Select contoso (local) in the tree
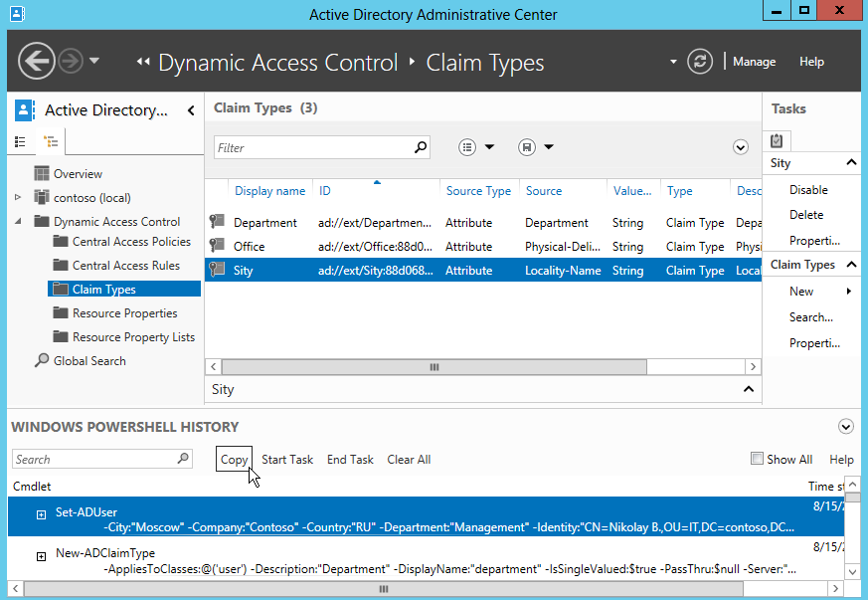 (x=91, y=198)
